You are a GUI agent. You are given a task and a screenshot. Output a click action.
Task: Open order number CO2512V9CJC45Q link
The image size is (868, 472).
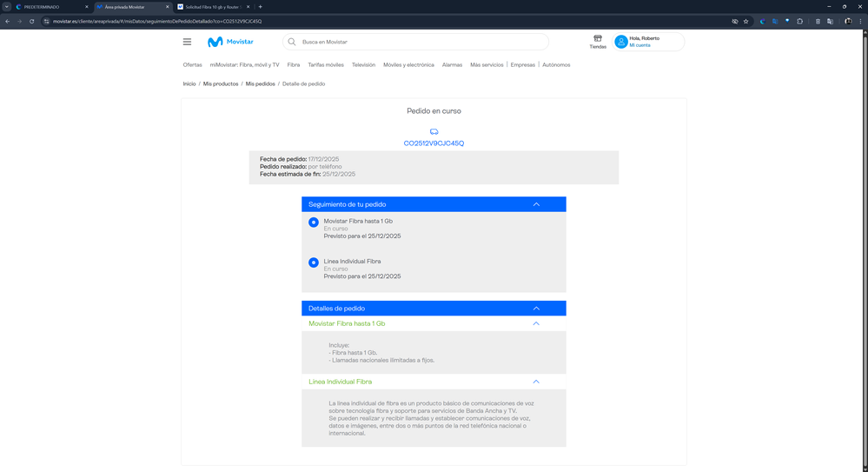[434, 143]
